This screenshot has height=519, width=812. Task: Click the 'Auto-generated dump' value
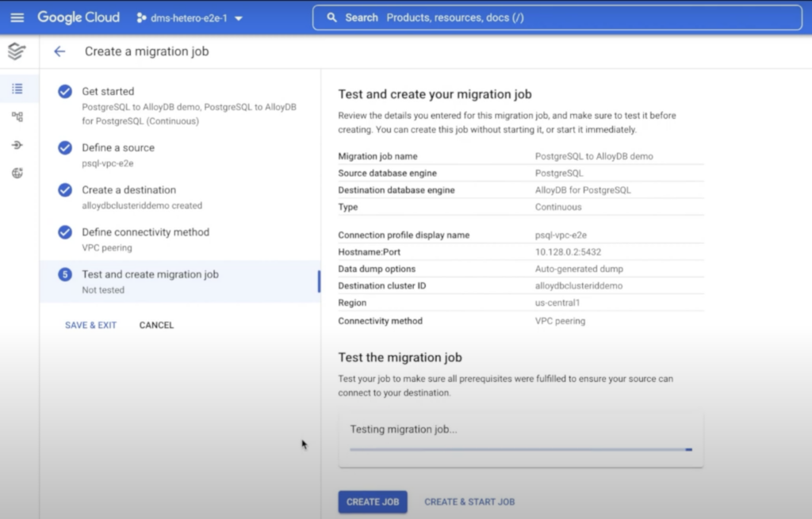click(579, 269)
